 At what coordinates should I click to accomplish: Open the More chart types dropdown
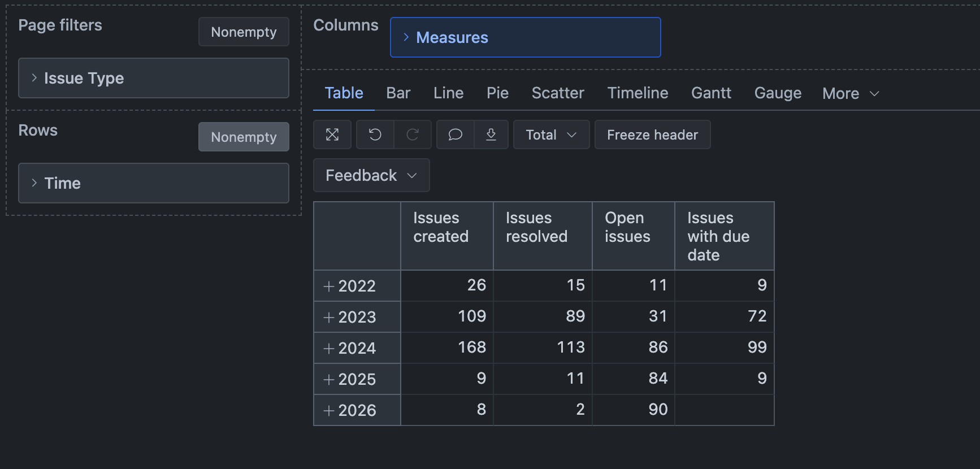[851, 93]
